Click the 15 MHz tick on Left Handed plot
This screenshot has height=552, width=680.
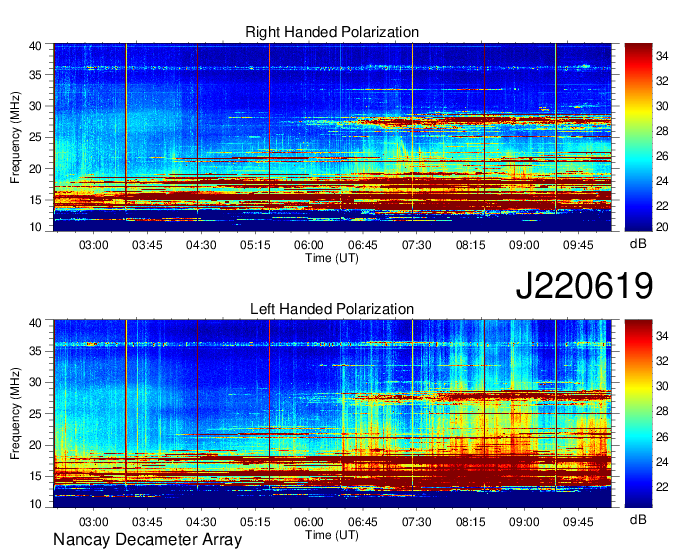click(x=35, y=476)
